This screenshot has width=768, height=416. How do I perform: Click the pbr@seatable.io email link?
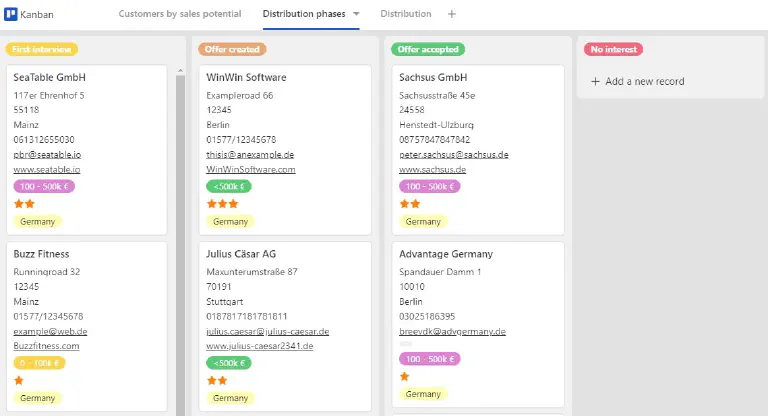coord(47,154)
